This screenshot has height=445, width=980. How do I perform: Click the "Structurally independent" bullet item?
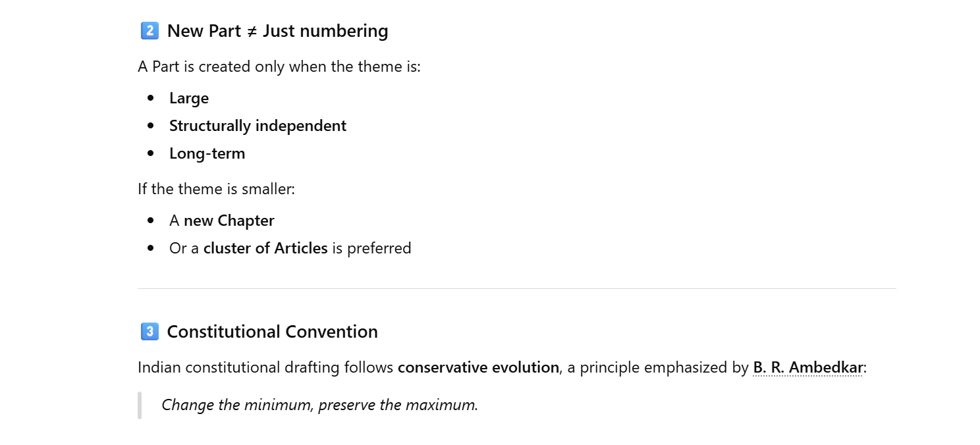point(258,126)
